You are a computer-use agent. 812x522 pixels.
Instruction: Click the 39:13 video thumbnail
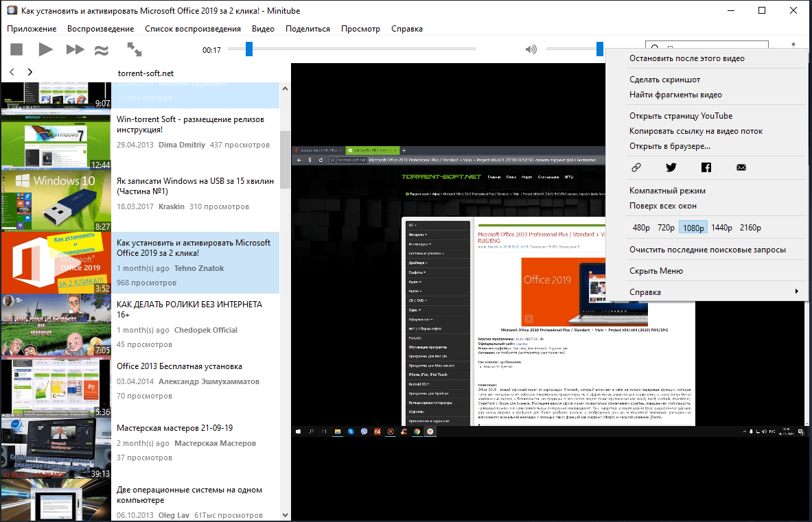click(x=56, y=449)
